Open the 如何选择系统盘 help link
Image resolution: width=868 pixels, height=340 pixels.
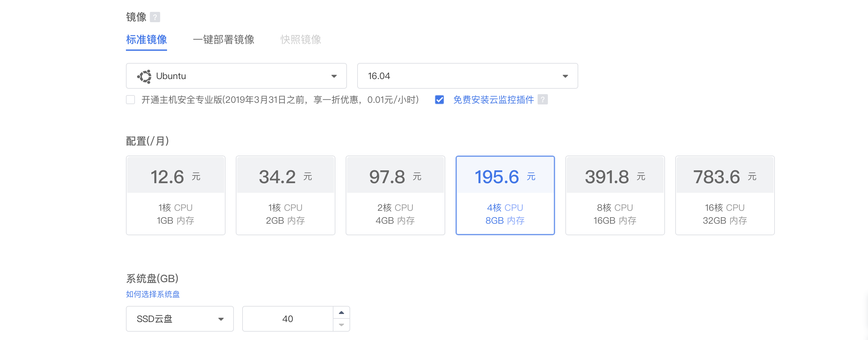[153, 294]
